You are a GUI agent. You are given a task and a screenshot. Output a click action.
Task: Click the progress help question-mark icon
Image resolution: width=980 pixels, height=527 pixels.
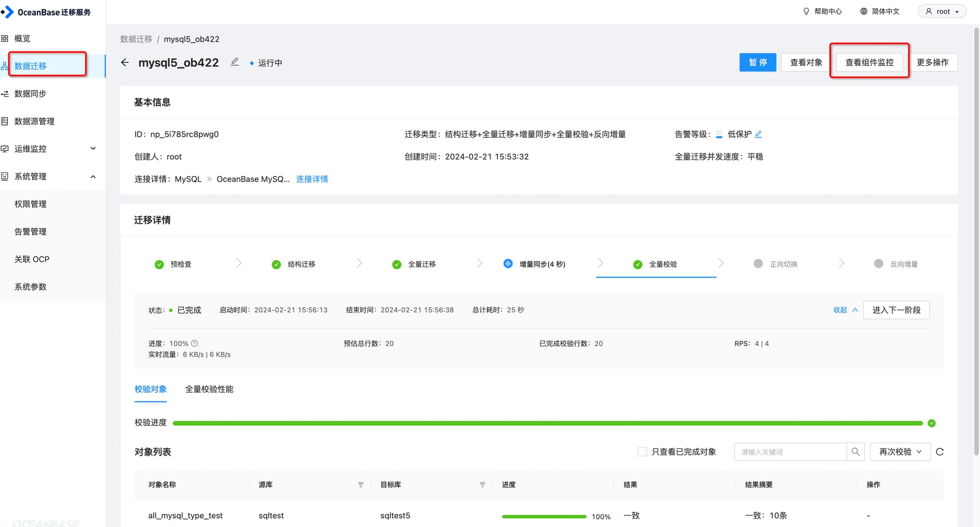click(194, 343)
